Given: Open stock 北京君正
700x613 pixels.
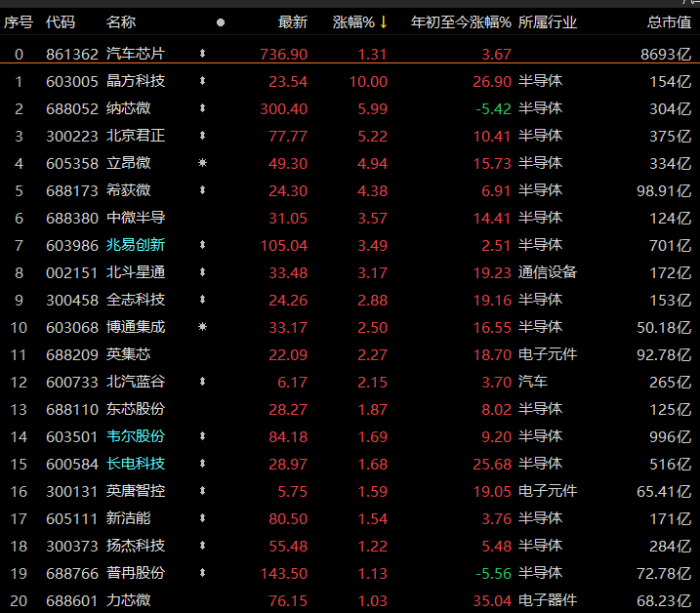Looking at the screenshot, I should click(x=136, y=136).
